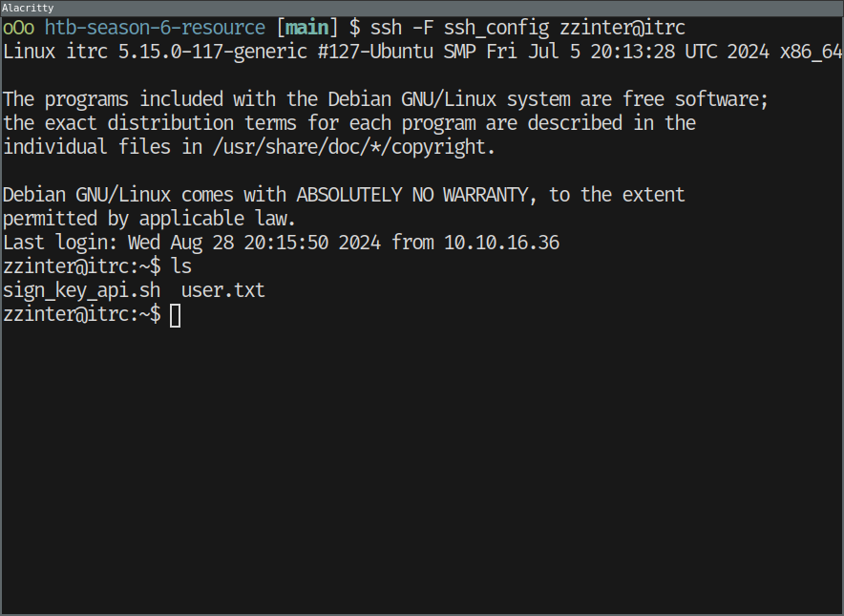Click the main git branch indicator
844x616 pixels.
click(306, 29)
